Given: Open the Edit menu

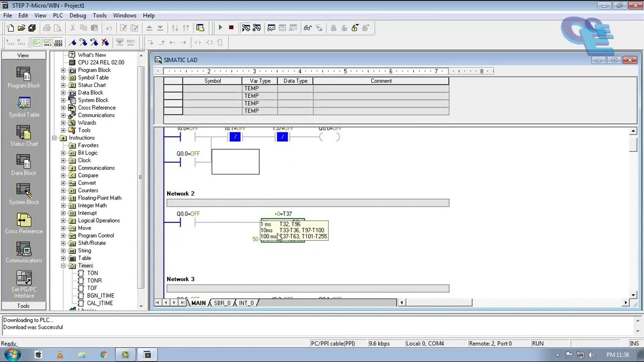Looking at the screenshot, I should pyautogui.click(x=23, y=16).
